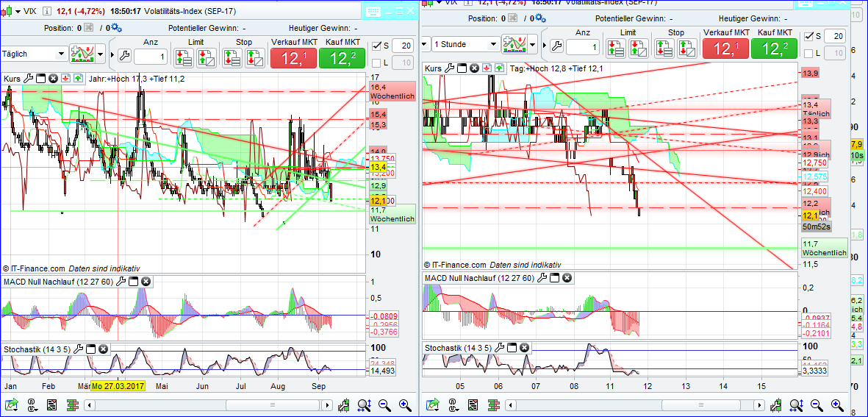Click Anz quantity field in left window
The width and height of the screenshot is (868, 417).
(x=151, y=57)
